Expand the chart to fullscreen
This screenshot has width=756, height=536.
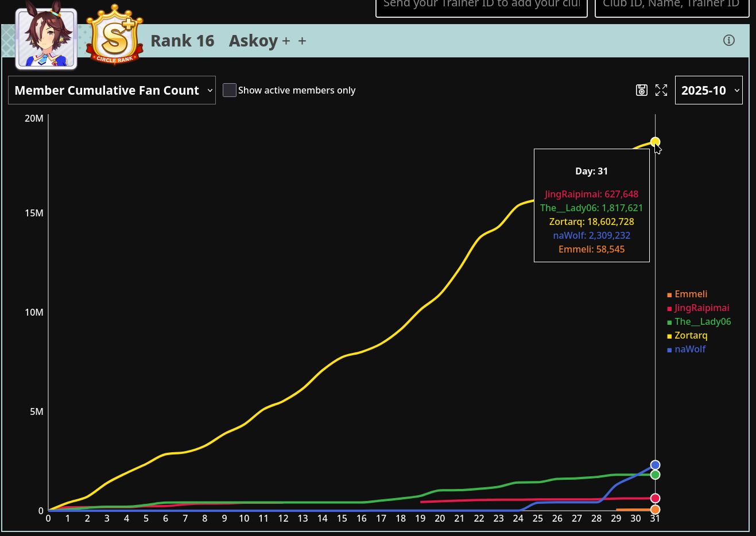pyautogui.click(x=661, y=90)
